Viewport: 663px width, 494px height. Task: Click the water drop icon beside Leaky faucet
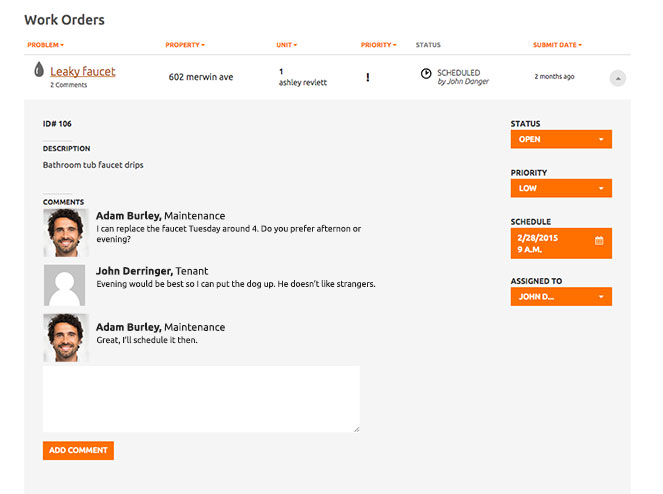39,70
